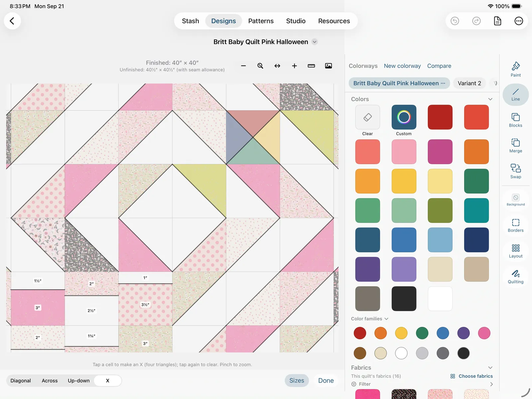
Task: Redo the last action
Action: 476,21
